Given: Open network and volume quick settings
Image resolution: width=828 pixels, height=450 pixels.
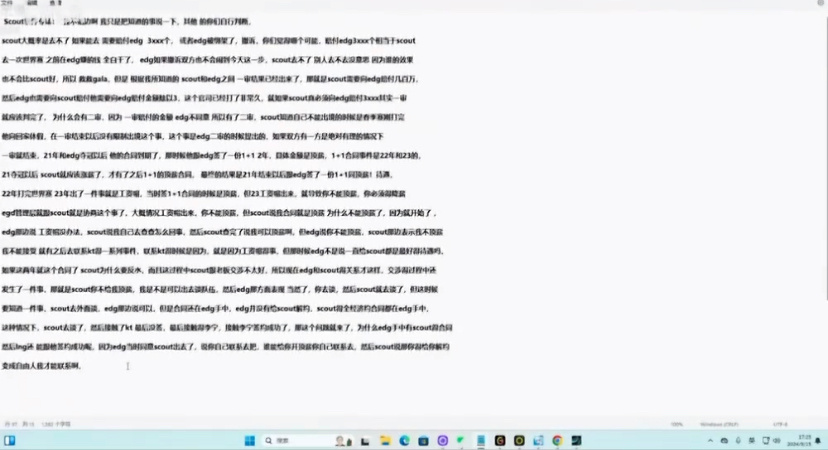Looking at the screenshot, I should [771, 440].
